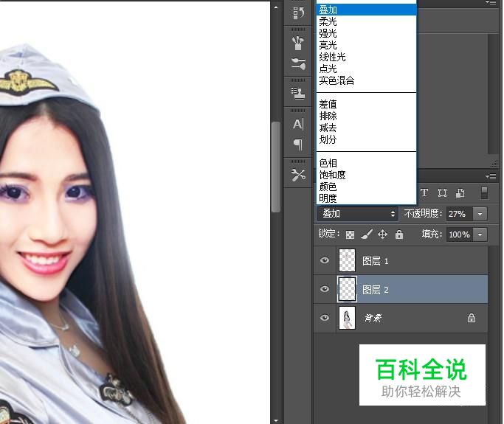Screen dimensions: 504x424
Task: Select the 图层 2 thumbnail
Action: [x=347, y=289]
